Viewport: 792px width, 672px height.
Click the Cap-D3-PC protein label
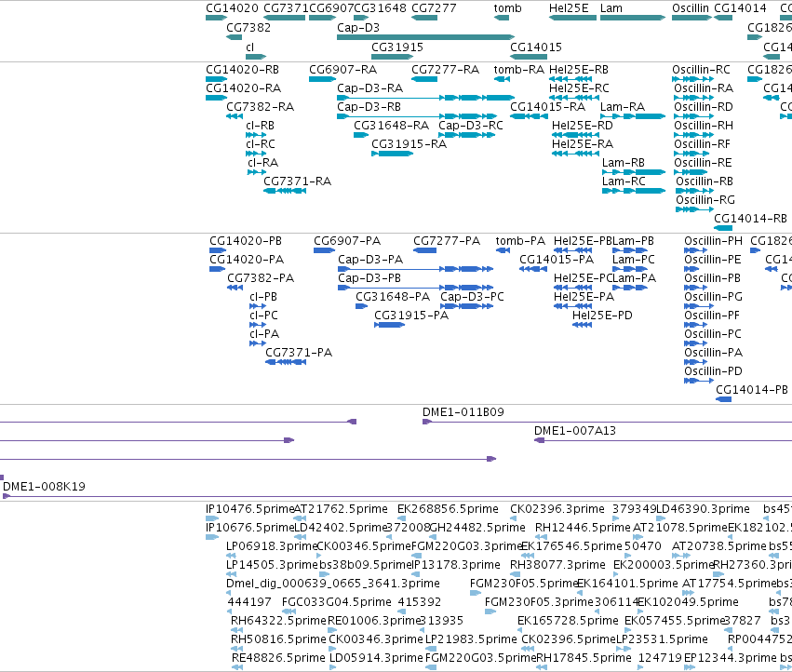(472, 297)
